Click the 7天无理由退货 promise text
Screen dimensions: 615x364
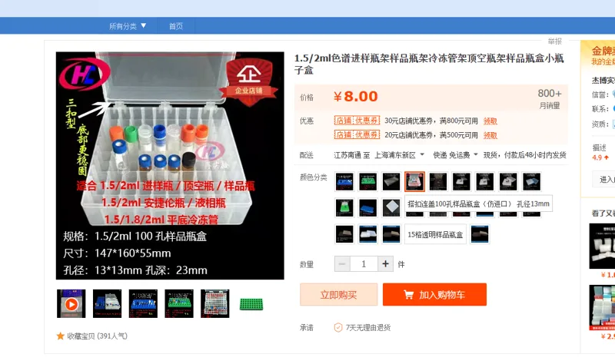368,328
